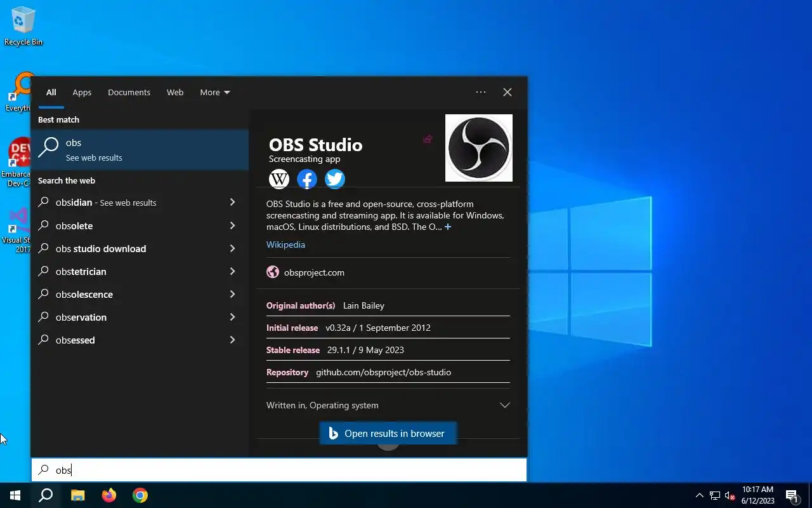The width and height of the screenshot is (812, 508).
Task: Show hidden system tray icons
Action: point(700,495)
